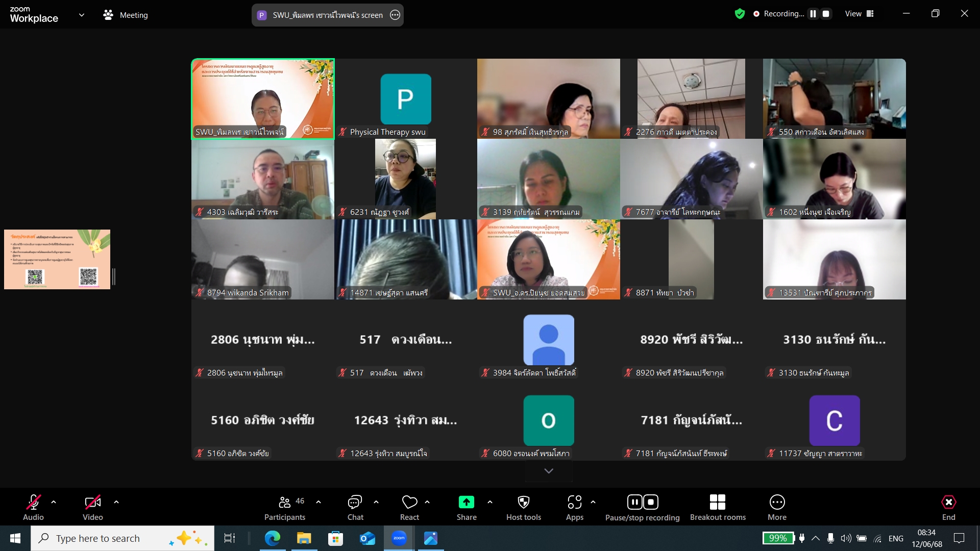This screenshot has height=551, width=980.
Task: Click the End meeting button
Action: coord(948,508)
